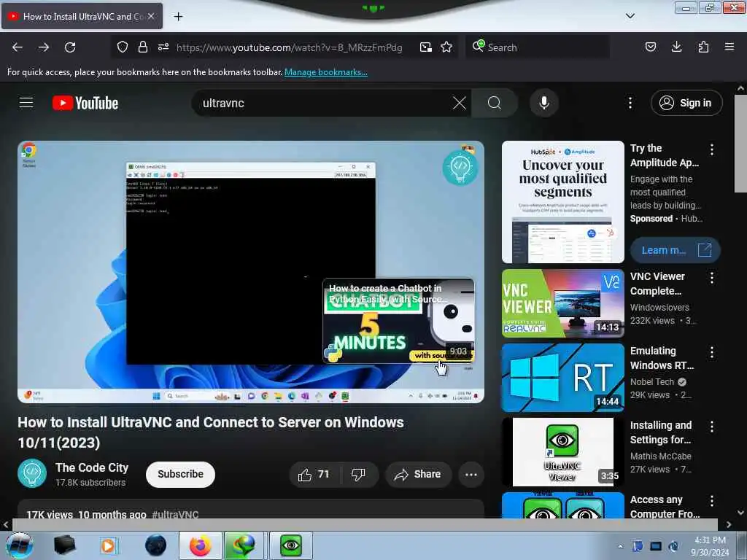The height and width of the screenshot is (560, 747).
Task: Open the list all tabs chevron
Action: click(630, 16)
